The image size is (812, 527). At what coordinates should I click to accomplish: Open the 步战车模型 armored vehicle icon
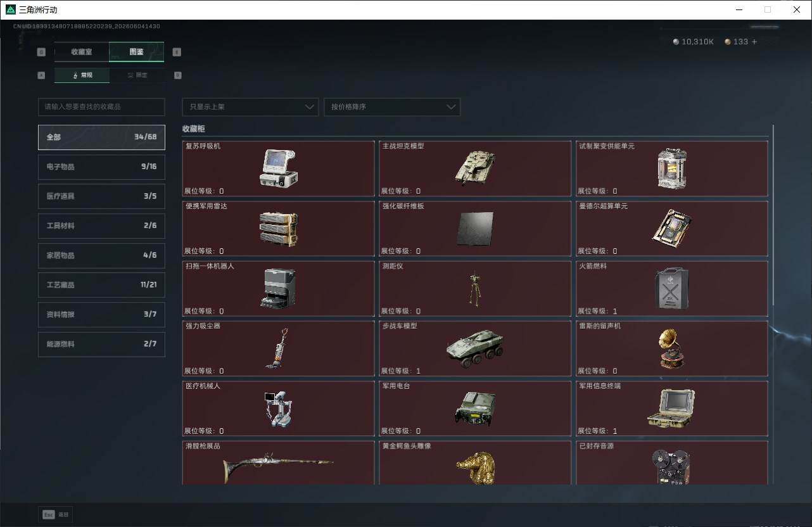[x=476, y=348]
